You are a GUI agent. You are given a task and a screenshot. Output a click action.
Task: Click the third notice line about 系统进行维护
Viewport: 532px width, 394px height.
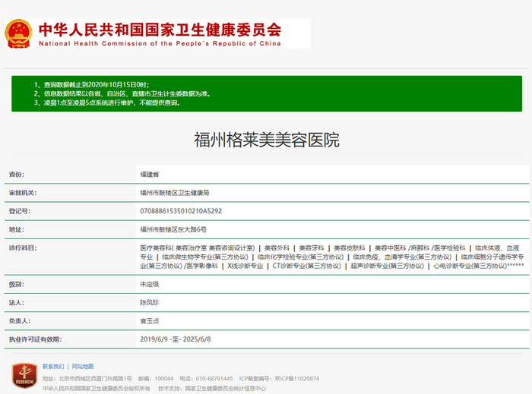(x=107, y=102)
